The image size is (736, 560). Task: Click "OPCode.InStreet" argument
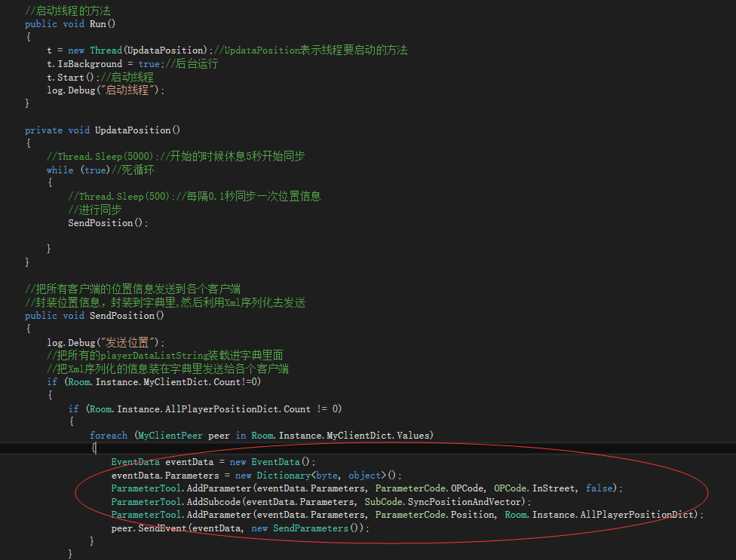[x=535, y=488]
